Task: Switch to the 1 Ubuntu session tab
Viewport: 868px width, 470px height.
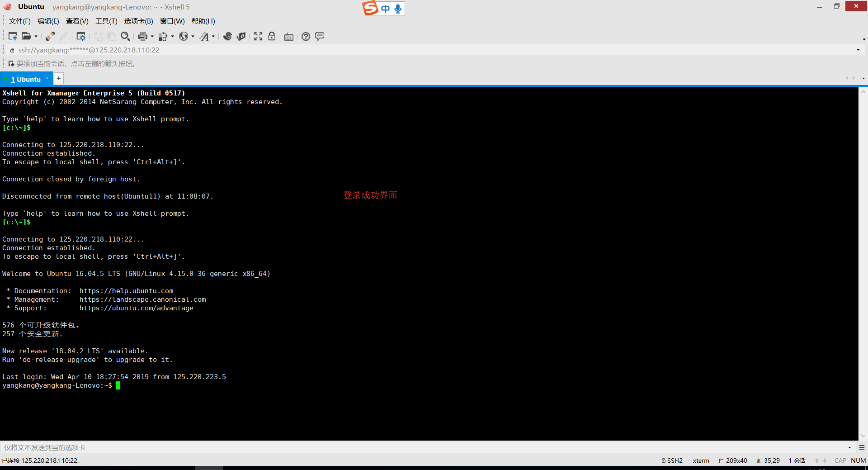Action: pyautogui.click(x=25, y=79)
